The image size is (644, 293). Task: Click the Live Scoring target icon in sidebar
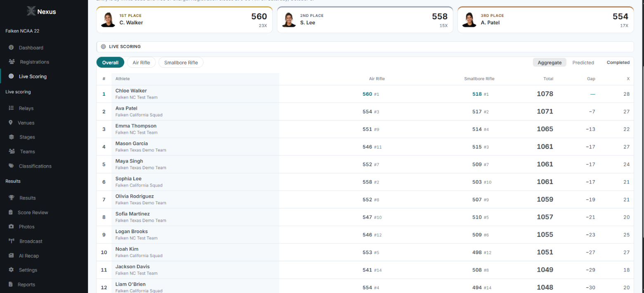click(x=11, y=76)
